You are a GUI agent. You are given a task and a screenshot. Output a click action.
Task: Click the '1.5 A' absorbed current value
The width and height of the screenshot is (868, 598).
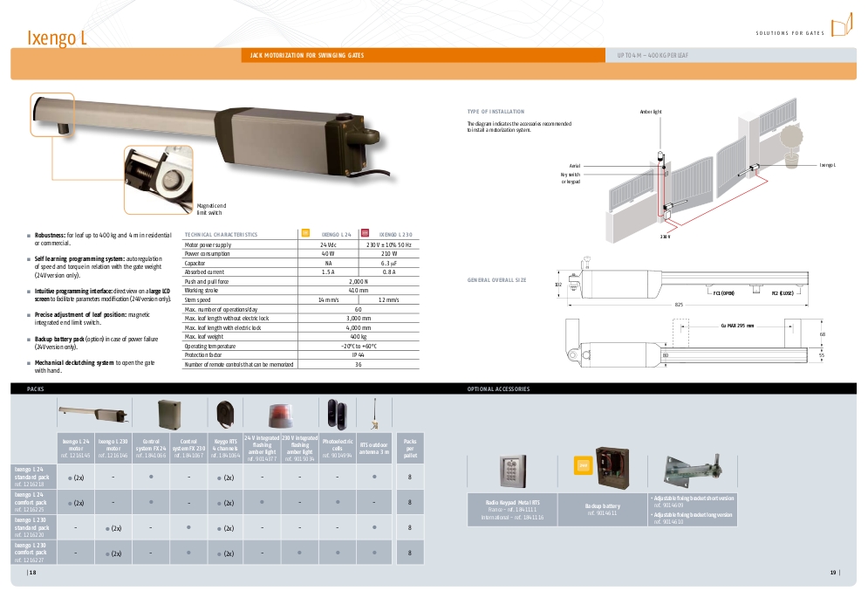(328, 272)
